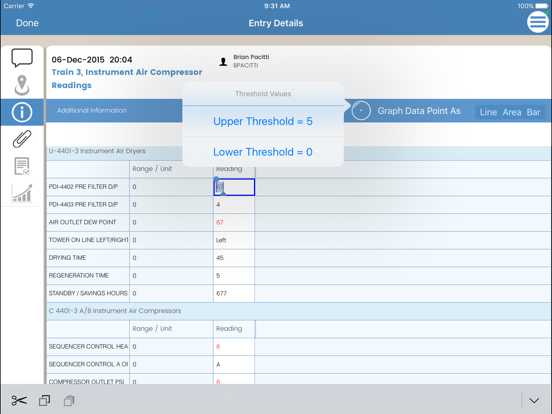Select Area graph type
The width and height of the screenshot is (552, 414).
(512, 112)
